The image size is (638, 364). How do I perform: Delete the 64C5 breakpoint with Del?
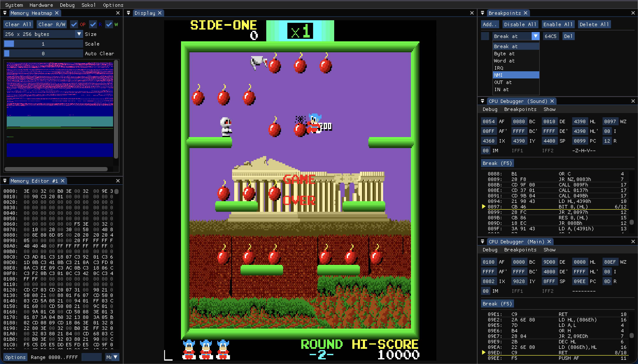(568, 36)
